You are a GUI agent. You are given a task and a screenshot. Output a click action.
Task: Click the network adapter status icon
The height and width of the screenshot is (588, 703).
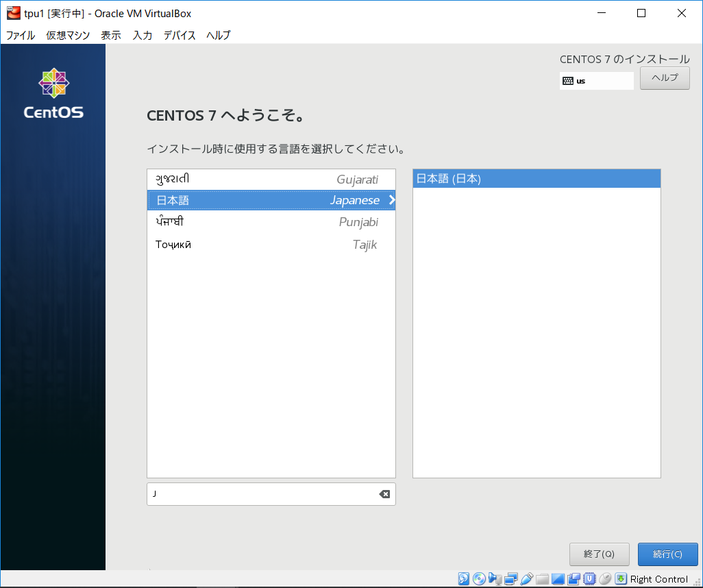tap(510, 579)
